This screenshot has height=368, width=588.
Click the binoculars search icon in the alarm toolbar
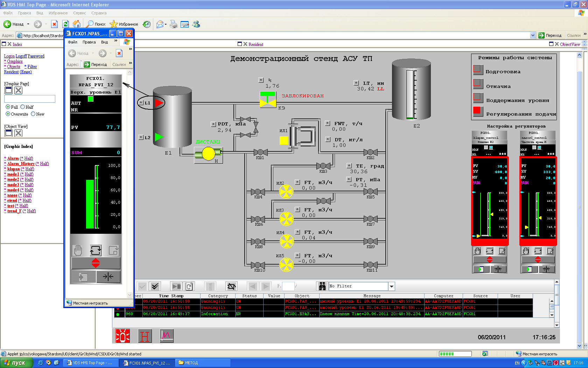point(322,286)
